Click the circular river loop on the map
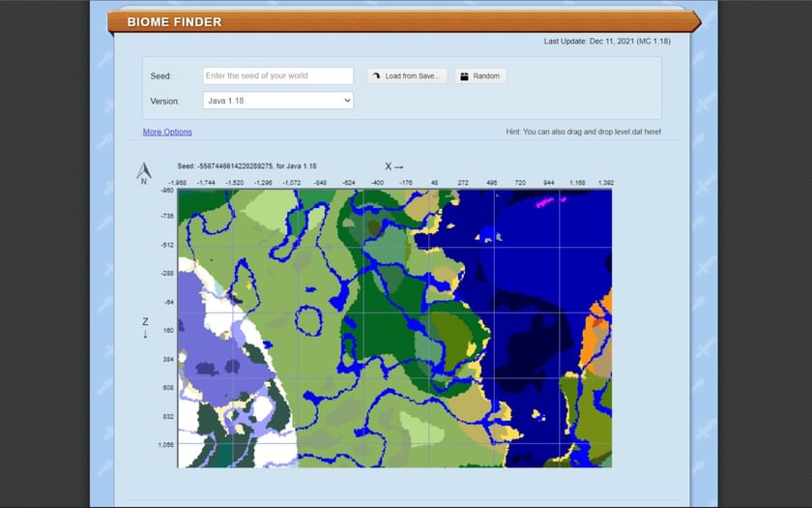The image size is (812, 508). click(308, 321)
